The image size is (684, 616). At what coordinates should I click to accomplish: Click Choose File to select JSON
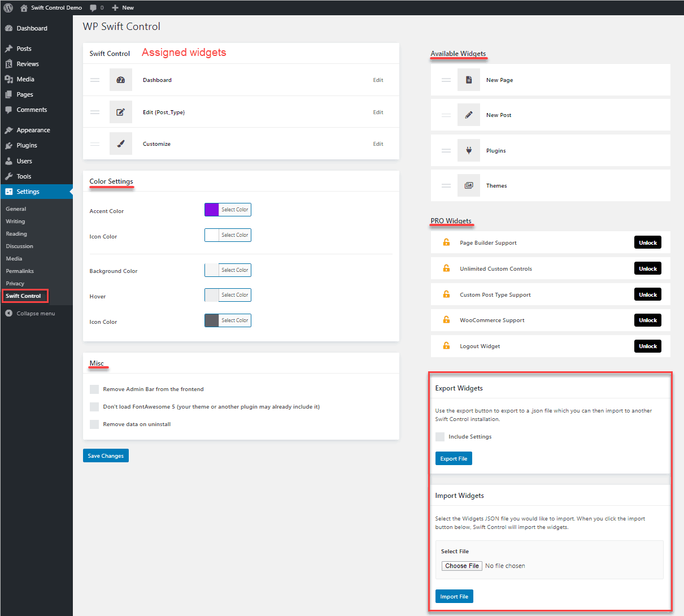coord(462,566)
